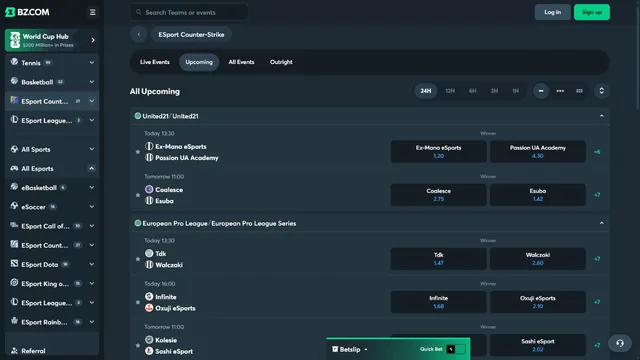Image resolution: width=640 pixels, height=360 pixels.
Task: Switch to the Live Events tab
Action: (x=155, y=62)
